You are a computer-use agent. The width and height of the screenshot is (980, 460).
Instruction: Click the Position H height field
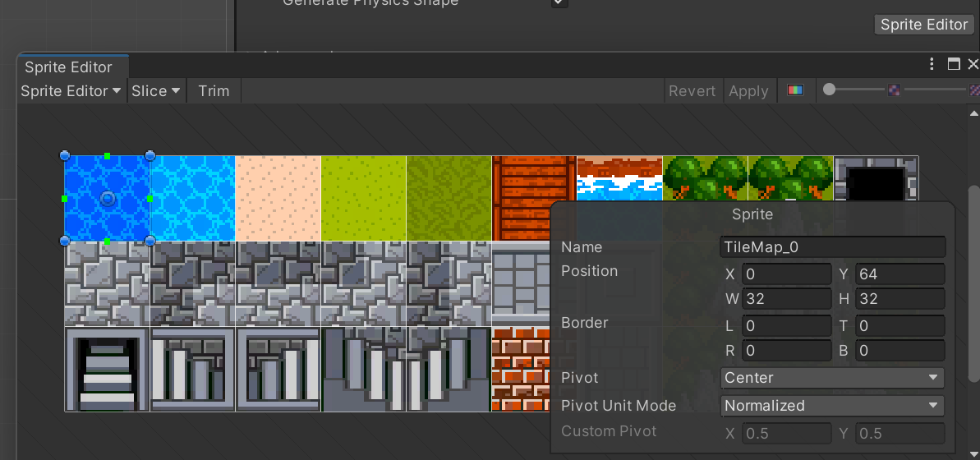coord(900,299)
